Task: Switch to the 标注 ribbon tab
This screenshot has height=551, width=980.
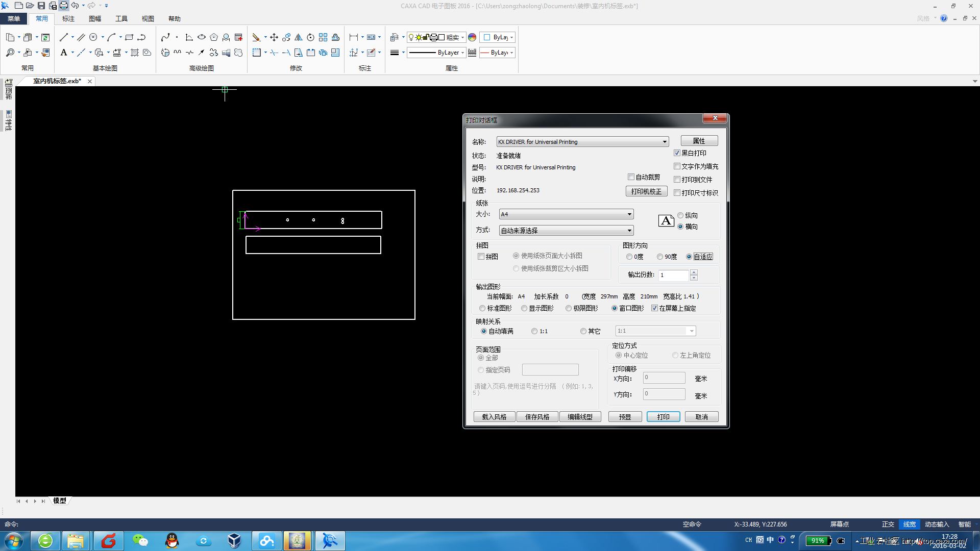Action: click(68, 19)
